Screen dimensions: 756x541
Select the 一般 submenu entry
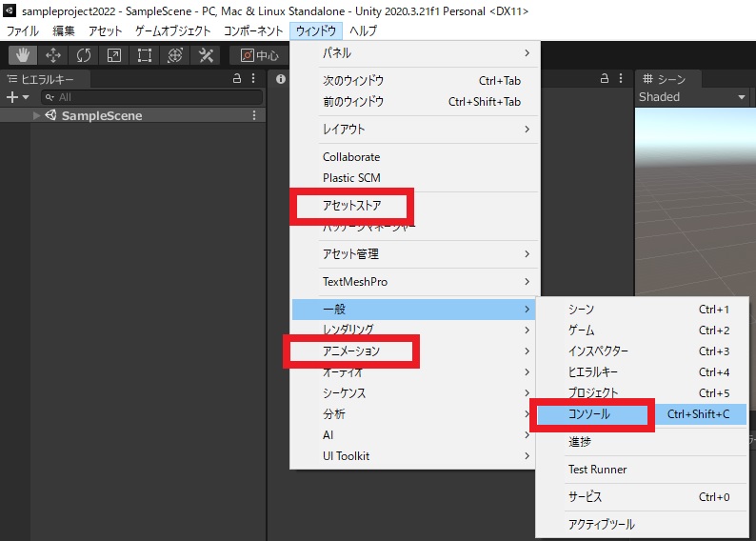click(413, 309)
